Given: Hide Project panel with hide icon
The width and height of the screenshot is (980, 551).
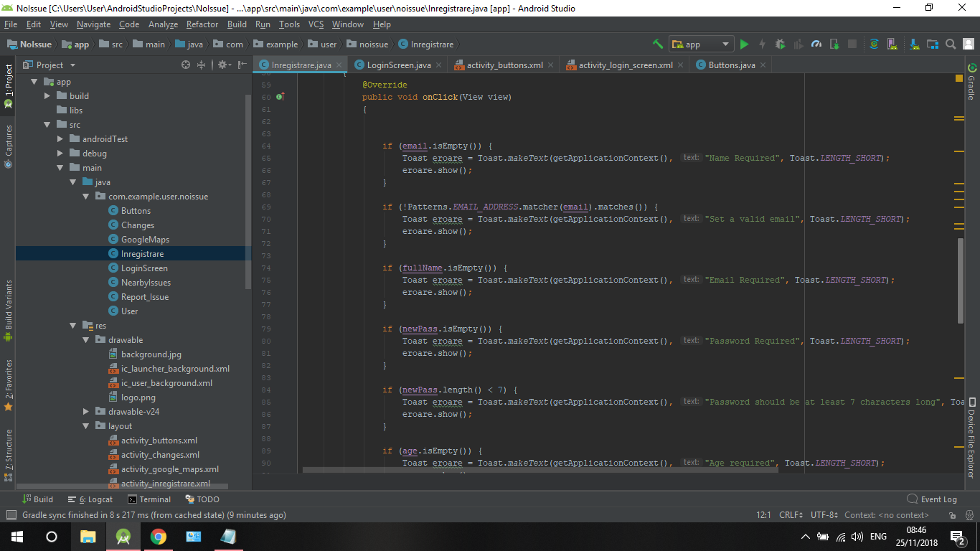Looking at the screenshot, I should point(241,65).
